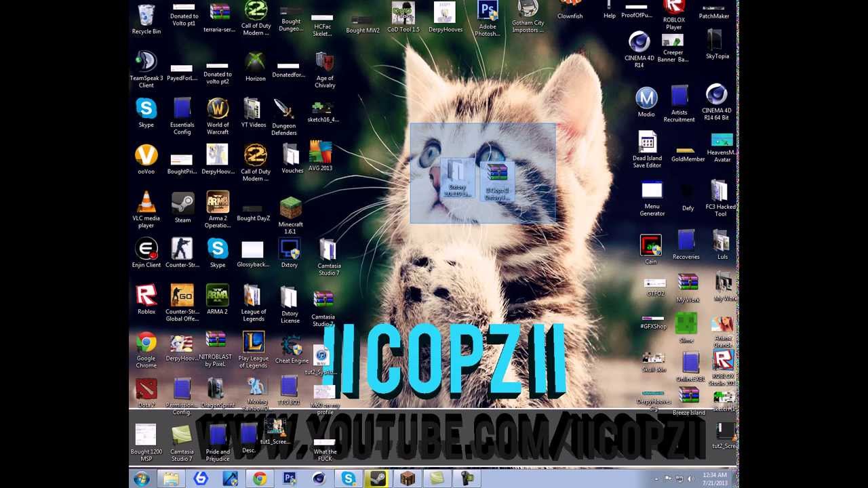Select the Dota 2 icon
The image size is (868, 488).
tap(146, 393)
